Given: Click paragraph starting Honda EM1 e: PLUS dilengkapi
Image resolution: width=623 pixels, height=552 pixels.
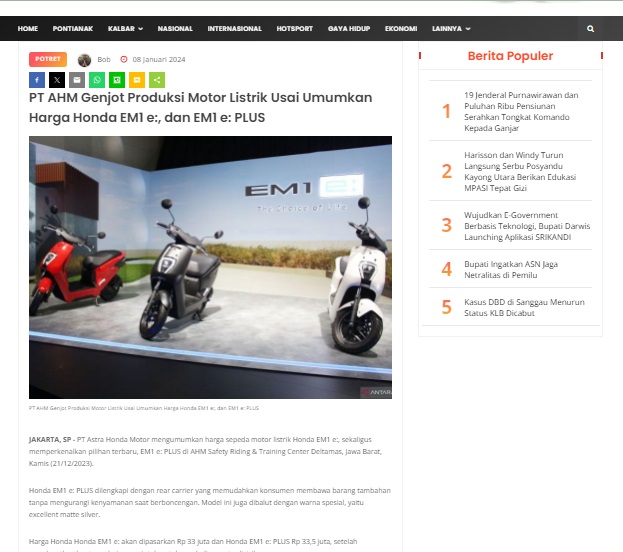Looking at the screenshot, I should pos(210,502).
